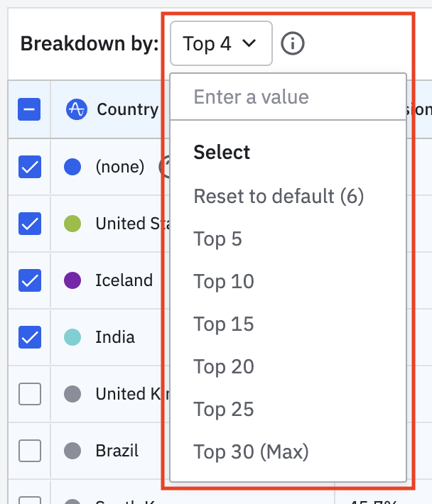The height and width of the screenshot is (504, 432).
Task: Select the Top 25 option
Action: pyautogui.click(x=223, y=410)
